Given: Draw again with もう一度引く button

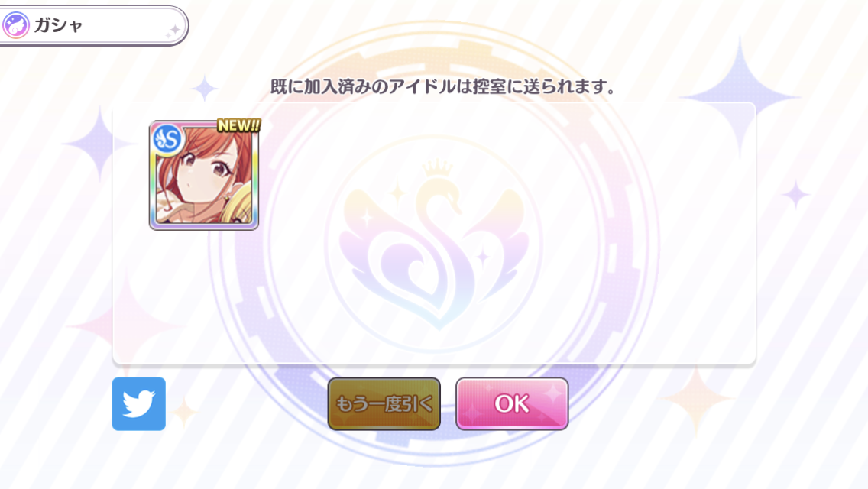Looking at the screenshot, I should click(x=384, y=403).
